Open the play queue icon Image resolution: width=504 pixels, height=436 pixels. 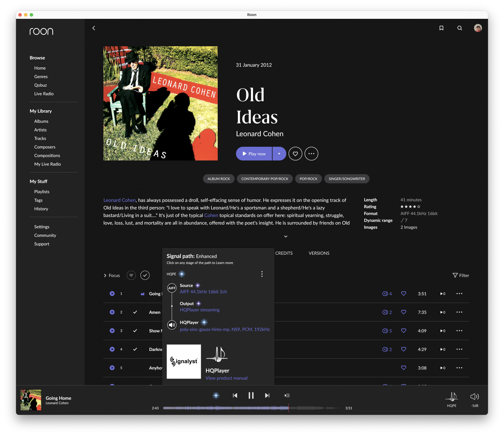(x=287, y=395)
